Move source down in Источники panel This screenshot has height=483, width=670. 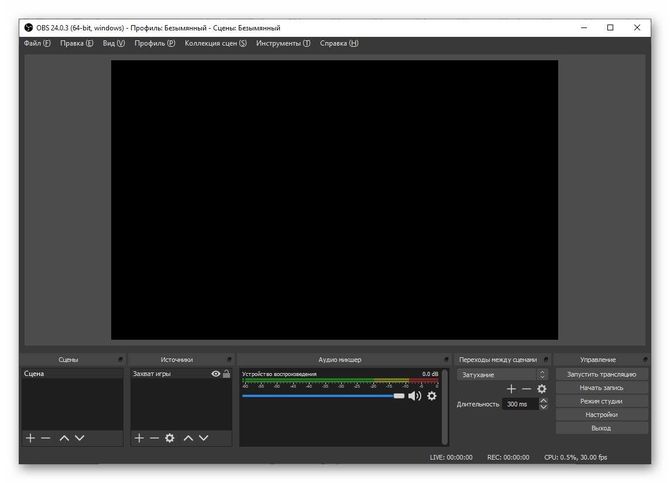pos(204,438)
